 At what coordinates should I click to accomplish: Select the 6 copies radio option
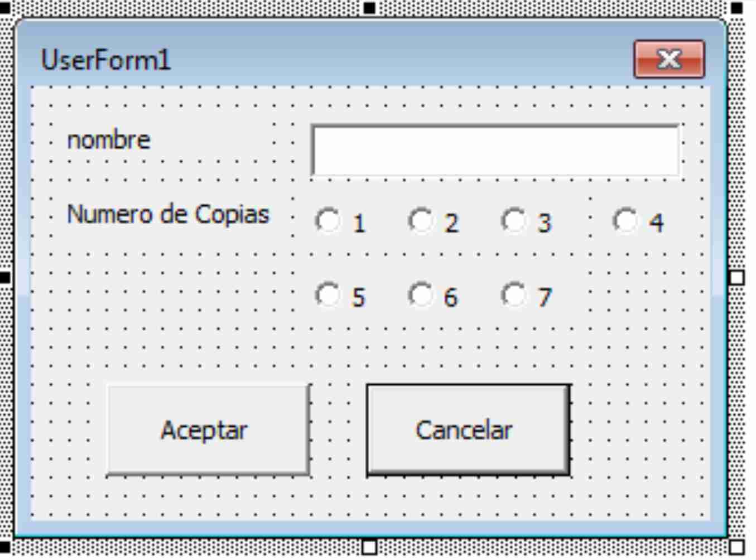coord(421,295)
